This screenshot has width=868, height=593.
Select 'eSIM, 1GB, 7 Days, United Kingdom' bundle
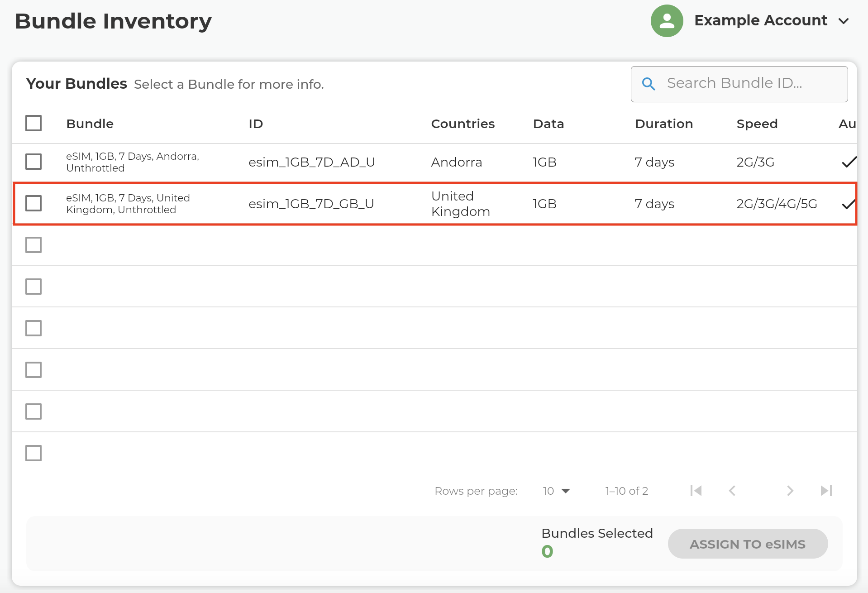point(128,204)
